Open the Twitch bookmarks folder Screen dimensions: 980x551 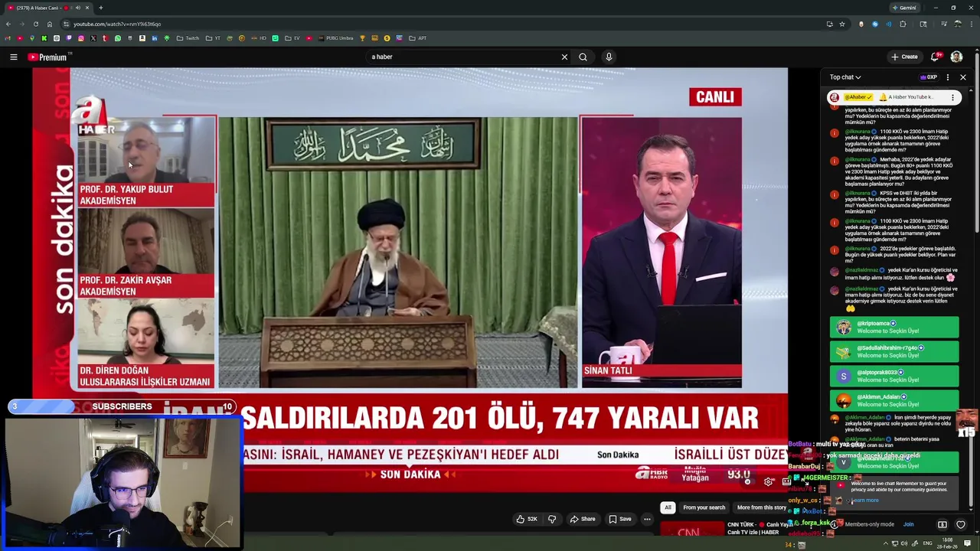coord(188,37)
